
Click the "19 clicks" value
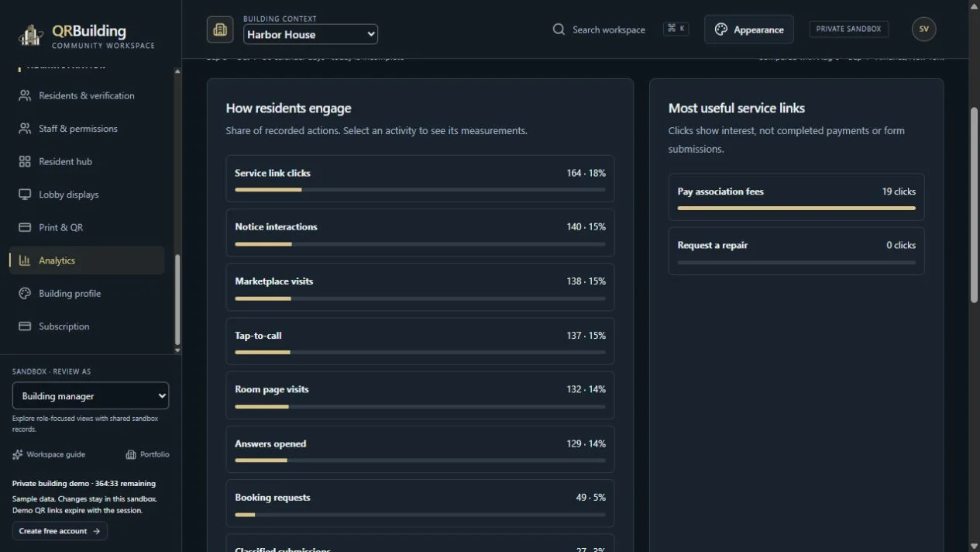(x=899, y=191)
